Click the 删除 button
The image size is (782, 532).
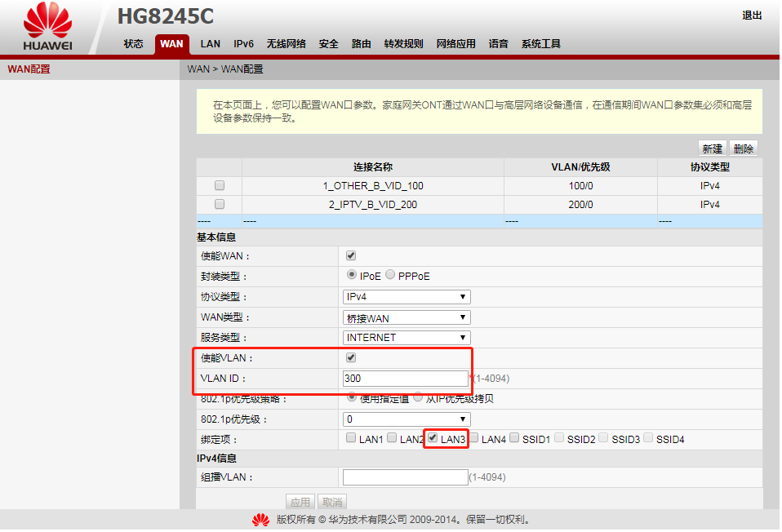pyautogui.click(x=743, y=149)
